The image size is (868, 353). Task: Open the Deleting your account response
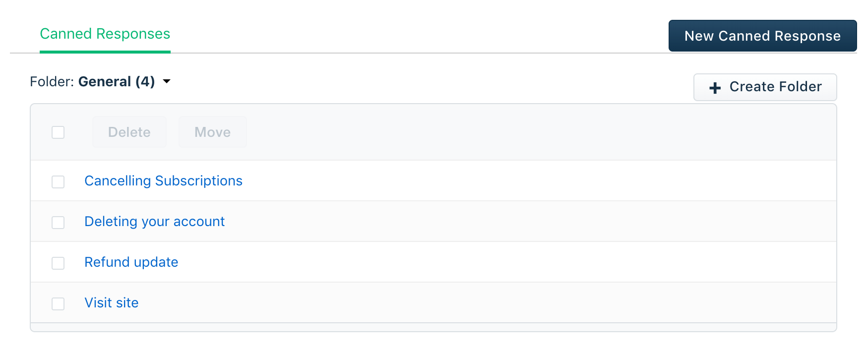pyautogui.click(x=154, y=222)
